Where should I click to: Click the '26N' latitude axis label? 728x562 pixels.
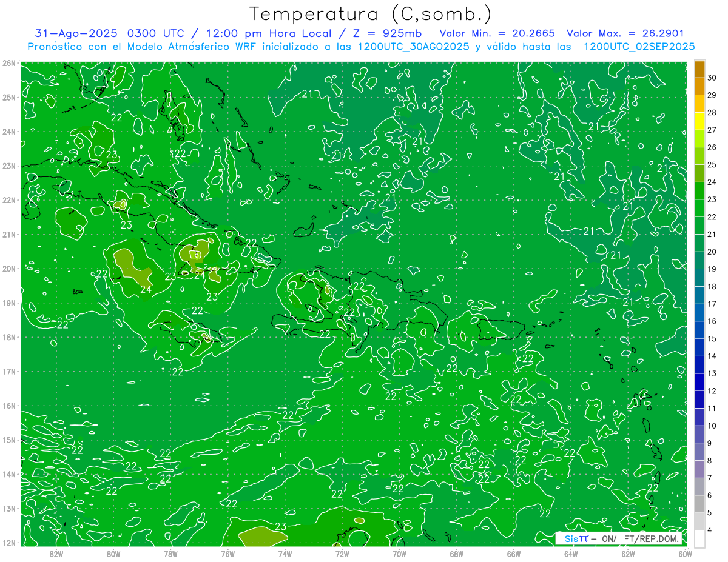(x=8, y=63)
